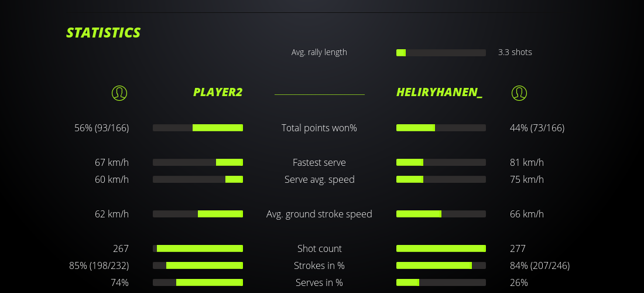Click PLAYER2's Total points won bar

198,128
